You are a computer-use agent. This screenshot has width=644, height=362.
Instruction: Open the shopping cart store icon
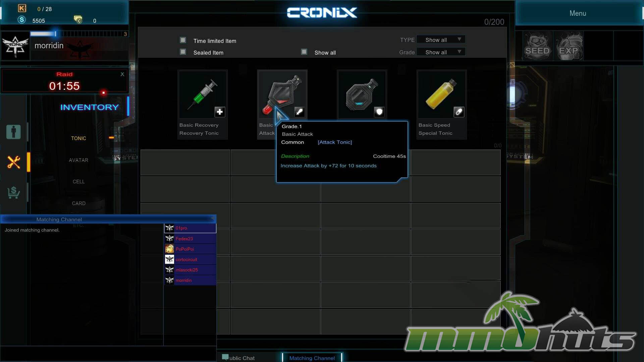click(x=13, y=192)
